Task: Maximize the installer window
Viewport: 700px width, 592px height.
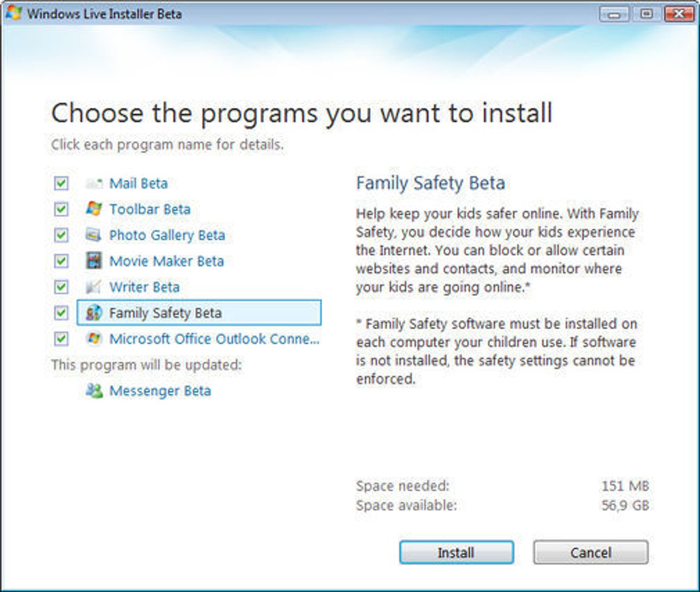Action: point(646,14)
